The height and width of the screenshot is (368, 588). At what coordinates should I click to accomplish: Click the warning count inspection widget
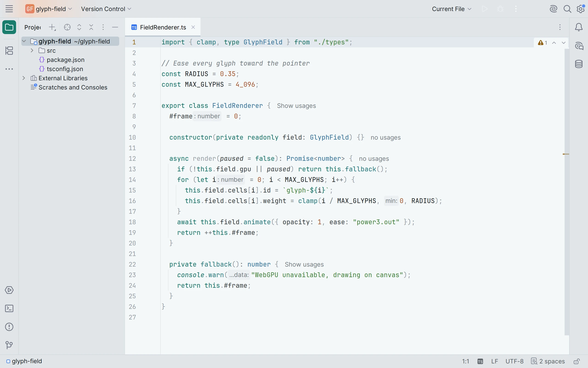point(543,43)
